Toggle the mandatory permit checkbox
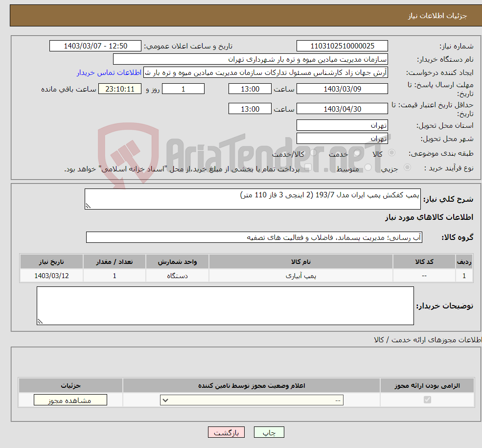This screenshot has height=448, width=482. (x=427, y=400)
